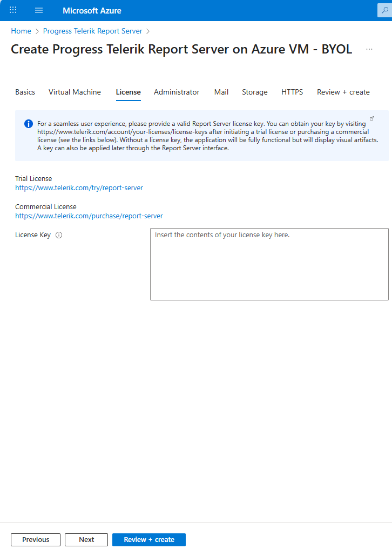Focus the License Key text area
This screenshot has height=549, width=392.
click(269, 264)
